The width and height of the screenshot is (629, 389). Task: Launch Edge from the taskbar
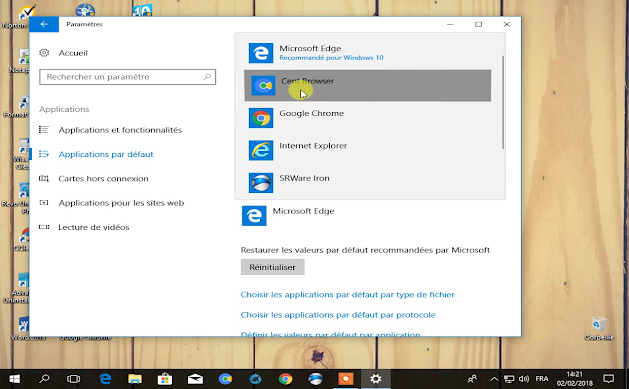tap(105, 379)
